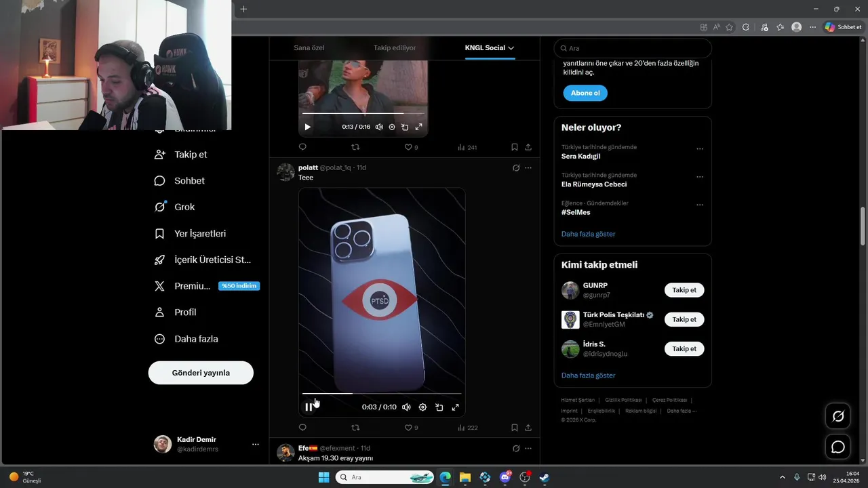This screenshot has height=488, width=868.
Task: Reply to the polatt post
Action: pyautogui.click(x=302, y=428)
